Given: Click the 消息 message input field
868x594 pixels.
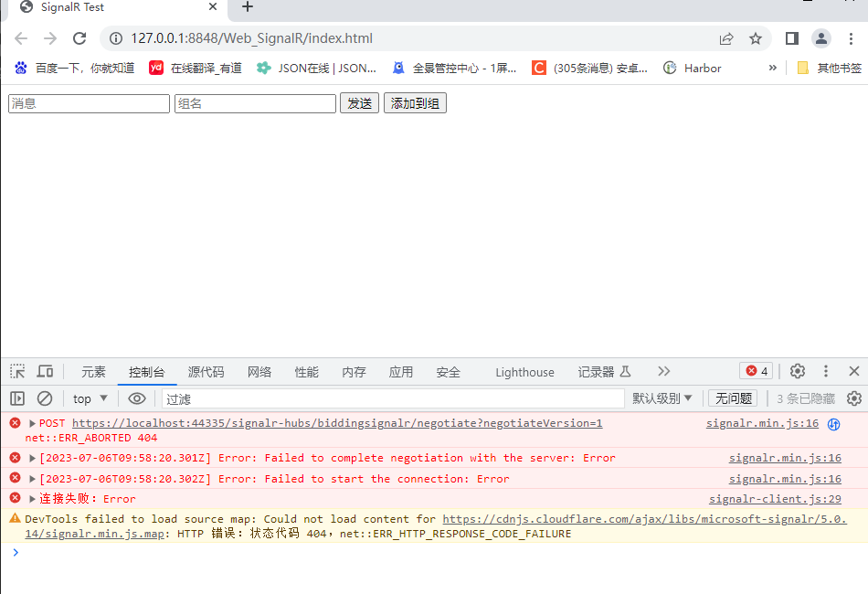Looking at the screenshot, I should (x=88, y=102).
